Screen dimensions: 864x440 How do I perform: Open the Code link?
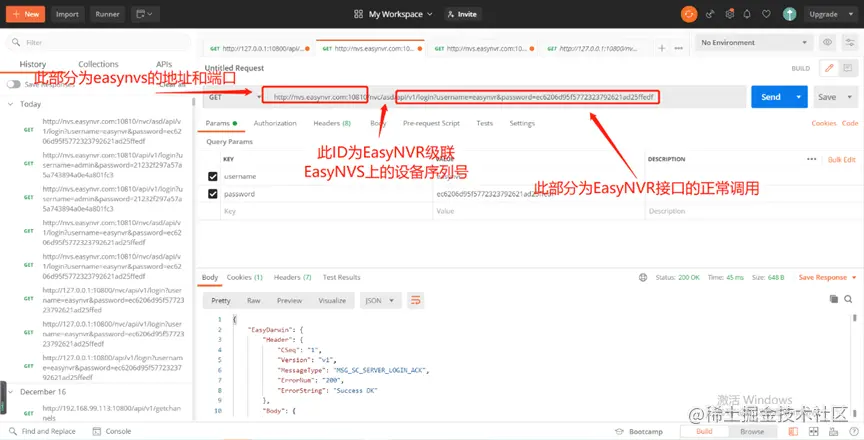[x=850, y=123]
